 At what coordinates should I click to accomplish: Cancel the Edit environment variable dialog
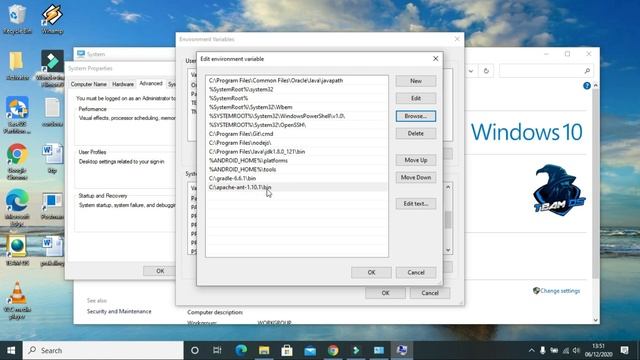tap(416, 272)
